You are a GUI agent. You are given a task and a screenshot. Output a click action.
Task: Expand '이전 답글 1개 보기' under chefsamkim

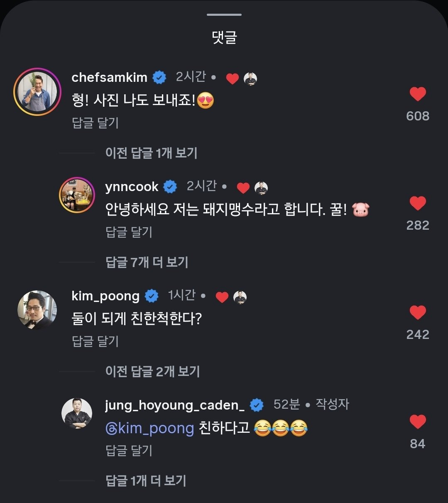[151, 153]
